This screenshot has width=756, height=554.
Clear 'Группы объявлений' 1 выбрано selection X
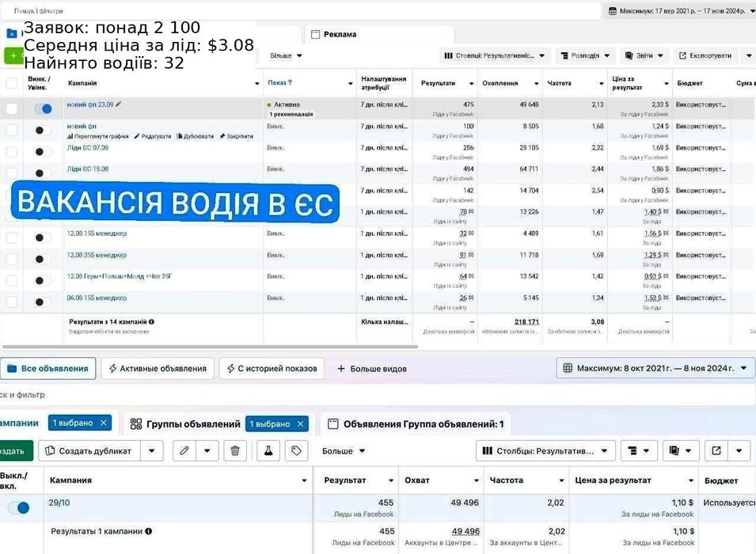[x=300, y=424]
